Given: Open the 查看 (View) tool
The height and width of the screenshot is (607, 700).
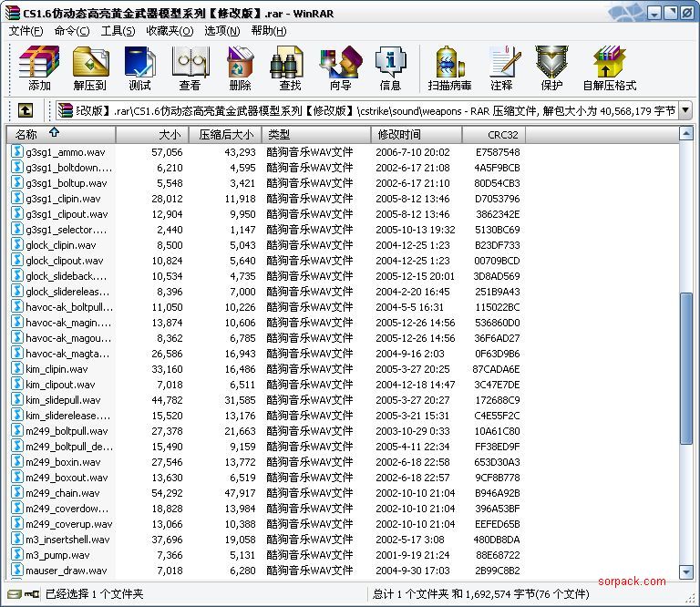Looking at the screenshot, I should 190,69.
